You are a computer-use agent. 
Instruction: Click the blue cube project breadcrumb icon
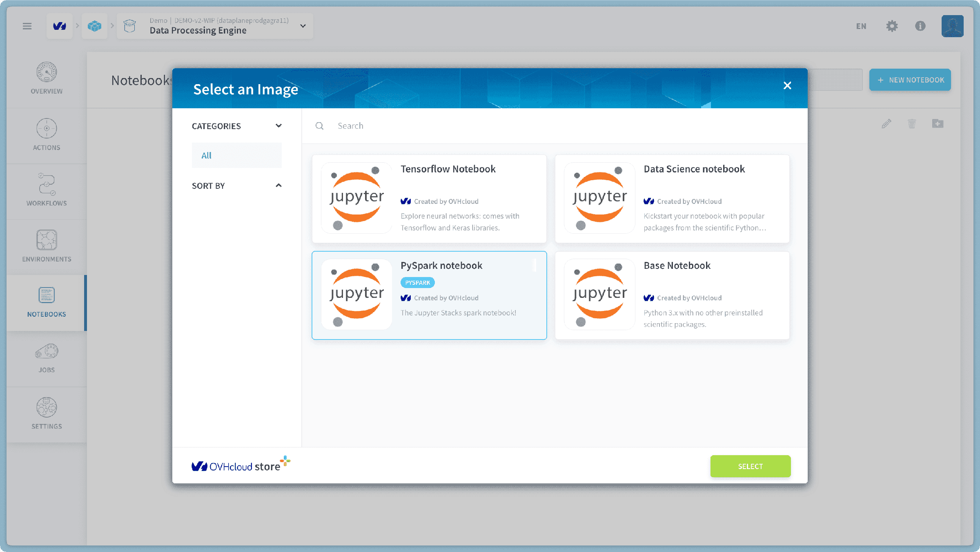pyautogui.click(x=94, y=26)
